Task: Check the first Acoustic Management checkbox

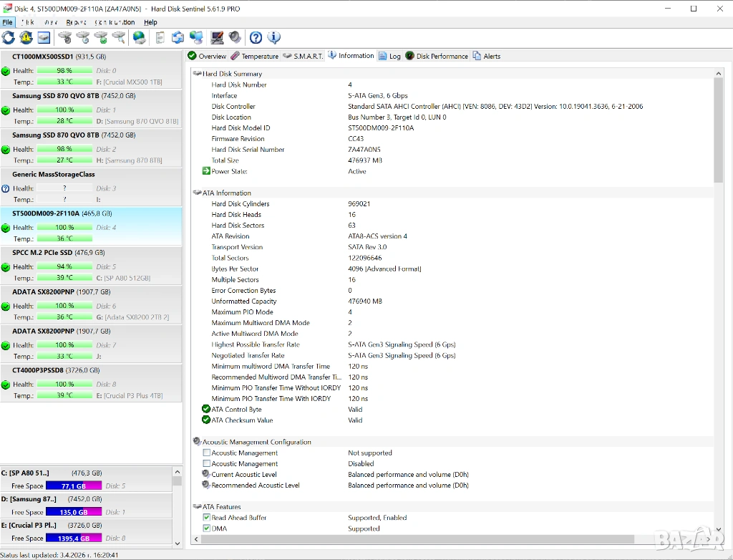Action: pos(207,453)
